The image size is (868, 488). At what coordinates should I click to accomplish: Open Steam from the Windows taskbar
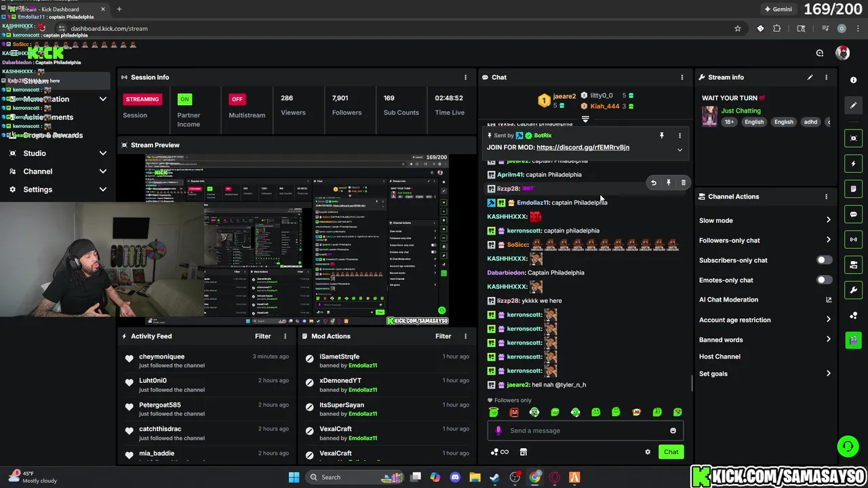[x=494, y=477]
